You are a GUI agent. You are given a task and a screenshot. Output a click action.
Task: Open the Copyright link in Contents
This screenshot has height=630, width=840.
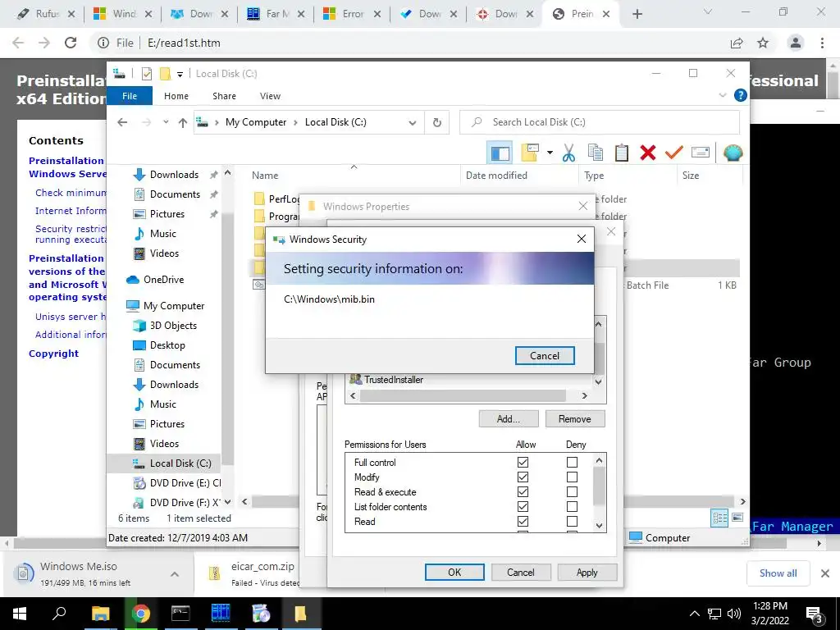[53, 354]
